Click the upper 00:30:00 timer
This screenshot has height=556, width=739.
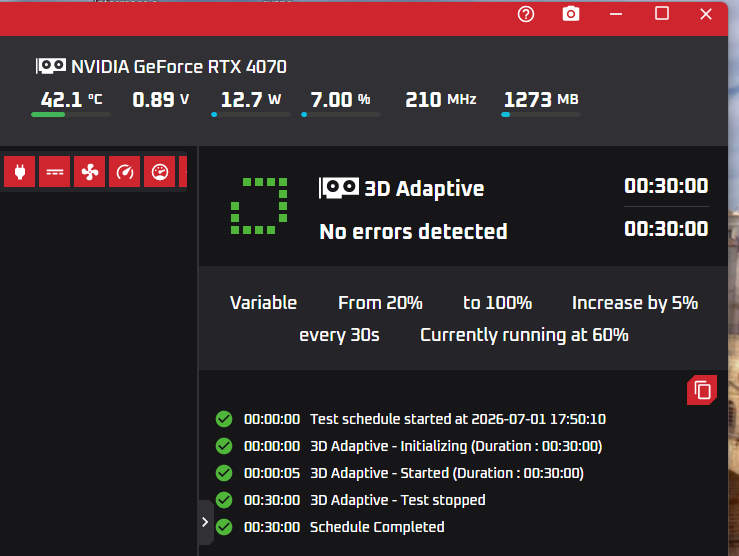coord(666,186)
